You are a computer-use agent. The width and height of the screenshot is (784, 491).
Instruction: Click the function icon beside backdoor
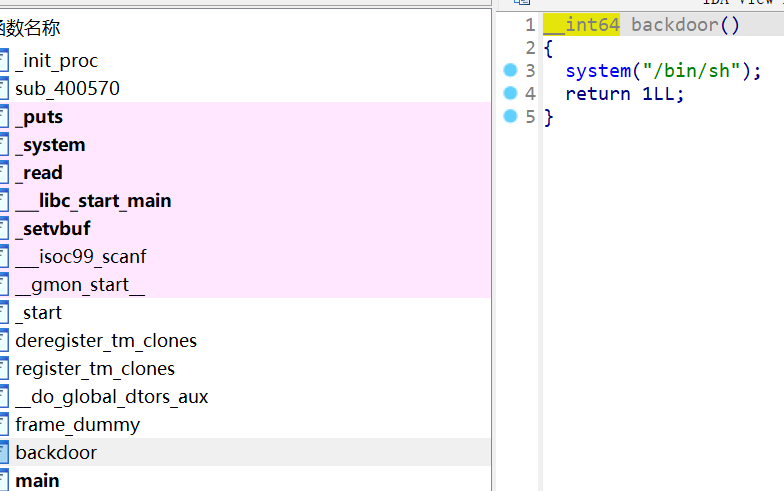(4, 452)
